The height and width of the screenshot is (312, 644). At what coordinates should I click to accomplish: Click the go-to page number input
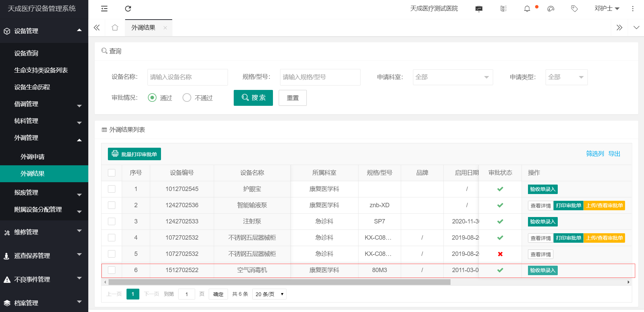(187, 294)
